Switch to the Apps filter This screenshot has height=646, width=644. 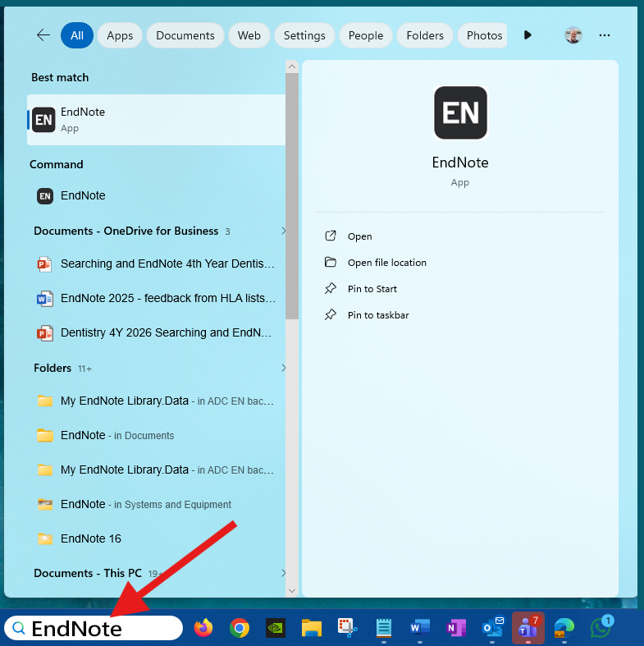120,35
